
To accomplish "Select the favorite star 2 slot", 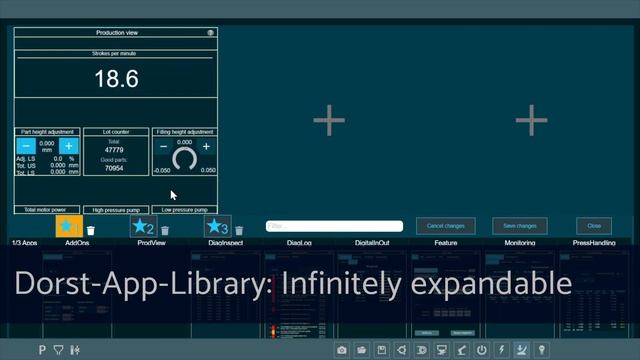I will point(143,226).
